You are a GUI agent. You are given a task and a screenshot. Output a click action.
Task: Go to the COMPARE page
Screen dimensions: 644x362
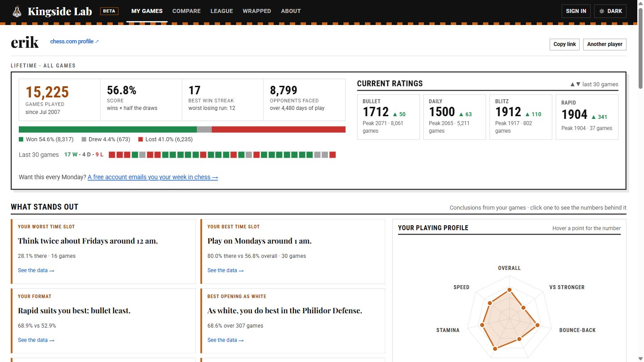point(186,11)
